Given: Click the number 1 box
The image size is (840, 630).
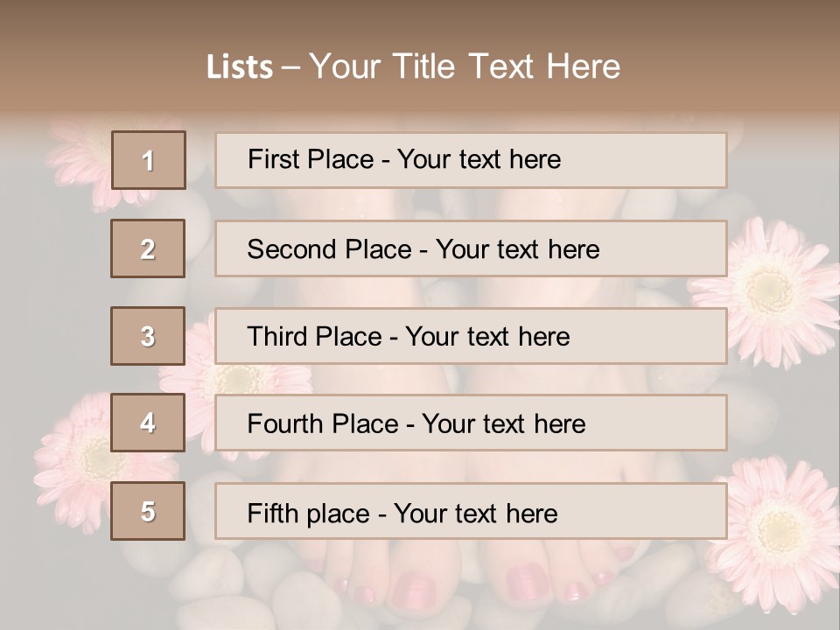Looking at the screenshot, I should (148, 160).
